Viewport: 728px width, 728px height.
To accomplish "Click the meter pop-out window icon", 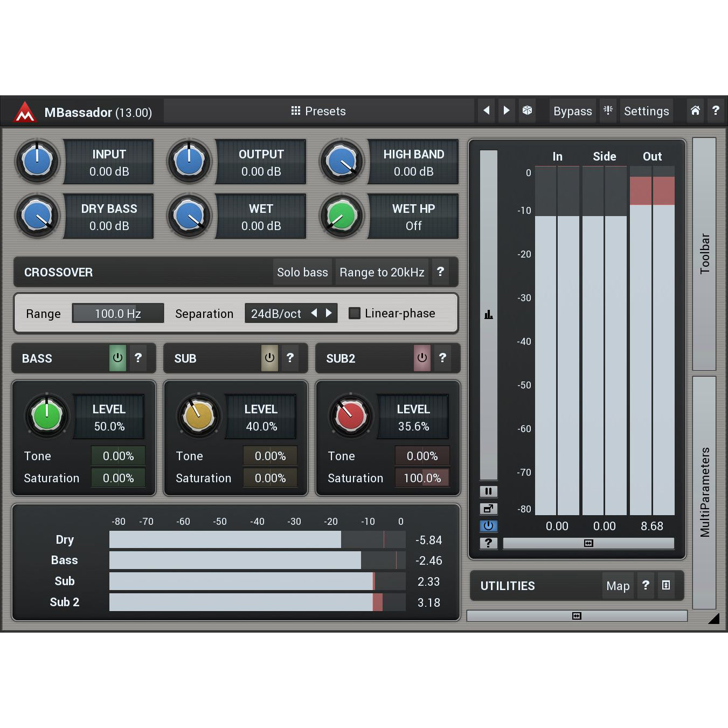I will coord(488,508).
